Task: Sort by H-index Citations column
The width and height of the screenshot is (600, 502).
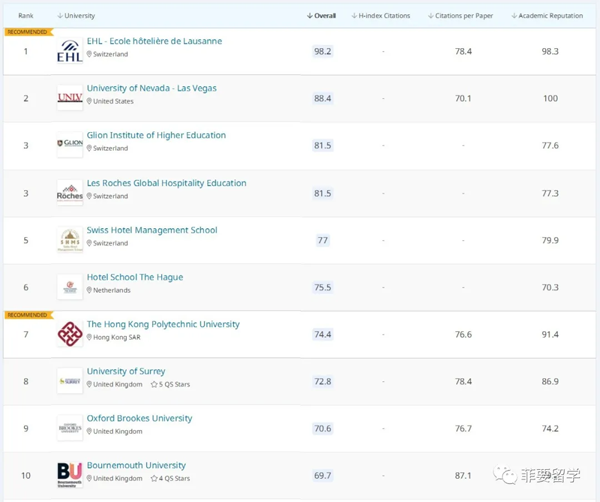Action: [381, 16]
